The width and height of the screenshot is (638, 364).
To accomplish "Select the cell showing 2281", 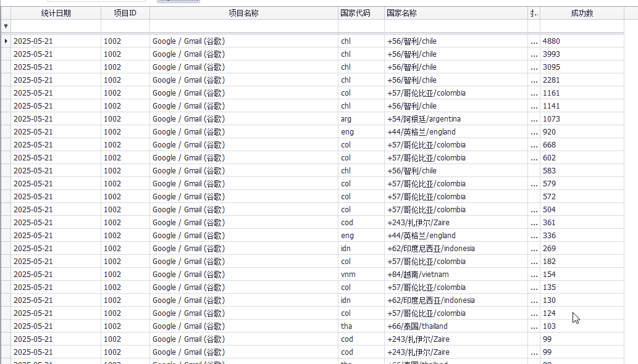I will click(x=582, y=80).
